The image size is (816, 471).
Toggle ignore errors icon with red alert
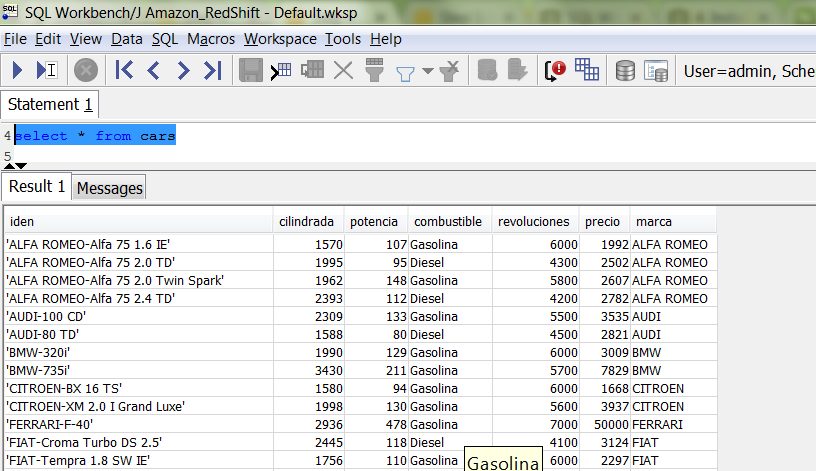pos(555,70)
